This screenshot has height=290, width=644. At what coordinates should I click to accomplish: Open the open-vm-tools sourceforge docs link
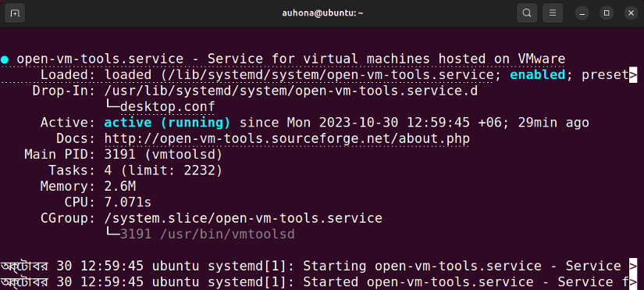pos(286,138)
